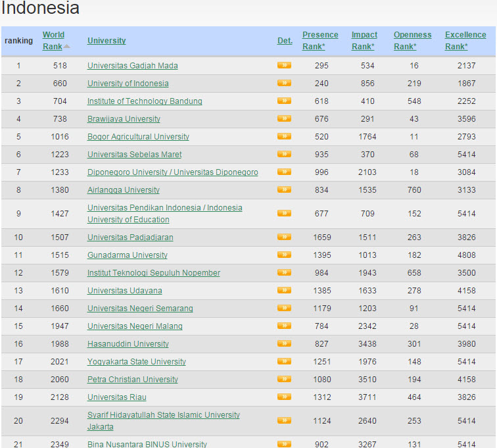Open details icon for Universitas Sebelas Maret
The height and width of the screenshot is (448, 497).
(284, 154)
